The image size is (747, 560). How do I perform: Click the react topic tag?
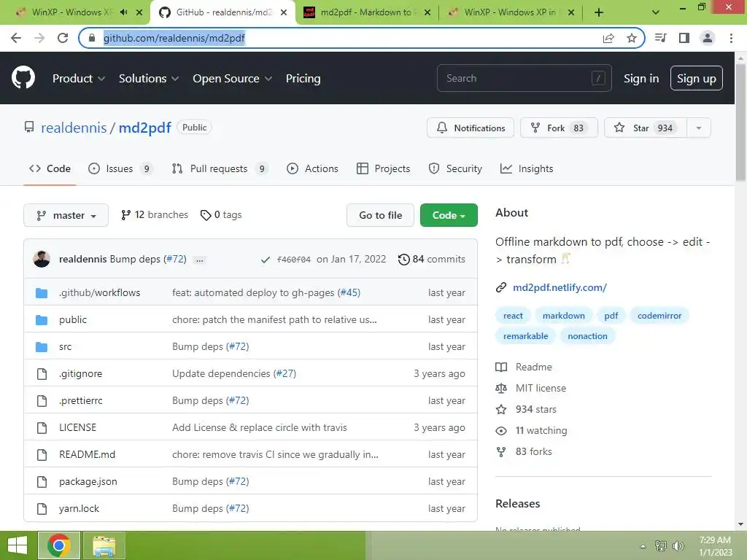513,316
